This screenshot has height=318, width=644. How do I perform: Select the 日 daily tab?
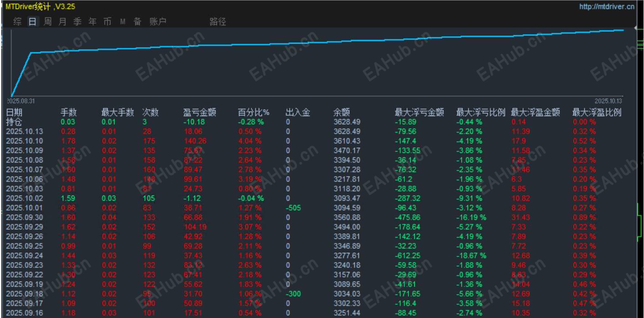[x=32, y=21]
